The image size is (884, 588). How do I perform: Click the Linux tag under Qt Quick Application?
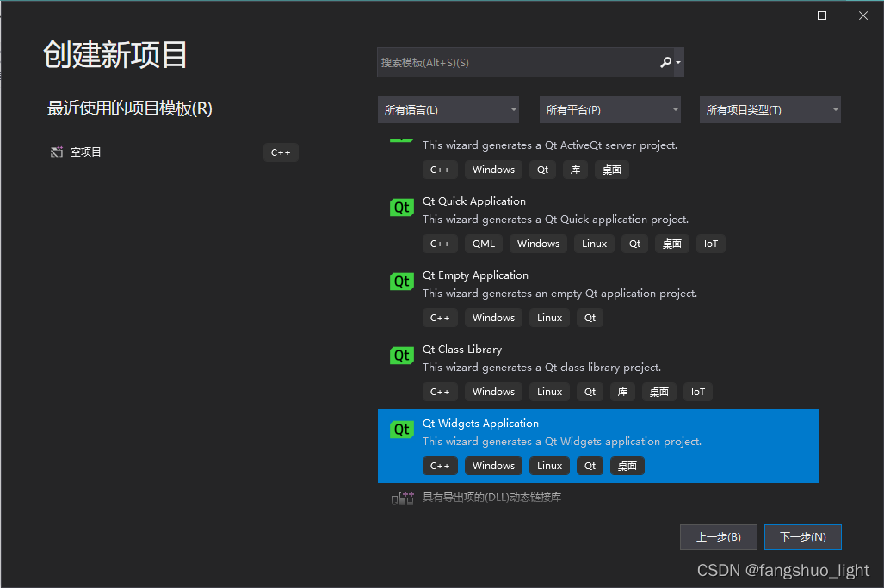click(594, 244)
